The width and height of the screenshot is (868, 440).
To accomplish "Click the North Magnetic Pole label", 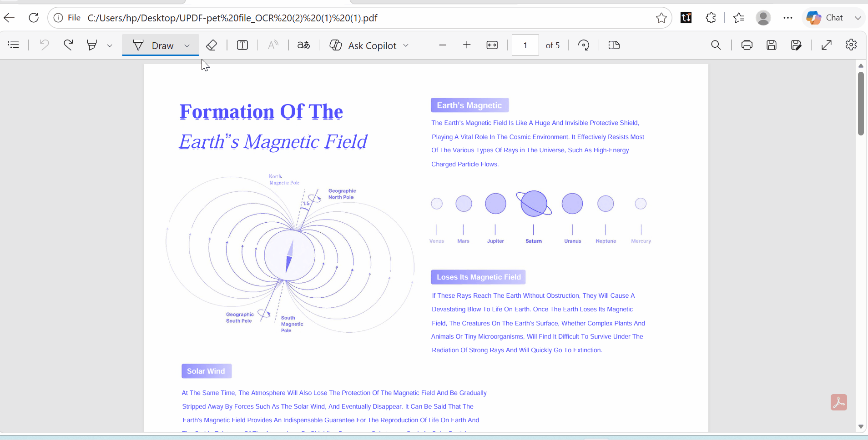I will pyautogui.click(x=284, y=180).
